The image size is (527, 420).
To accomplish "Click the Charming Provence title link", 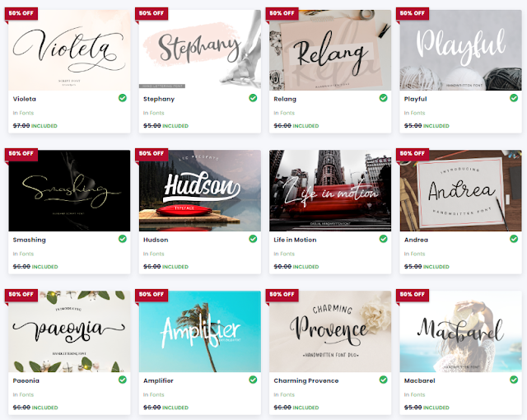I will (306, 380).
